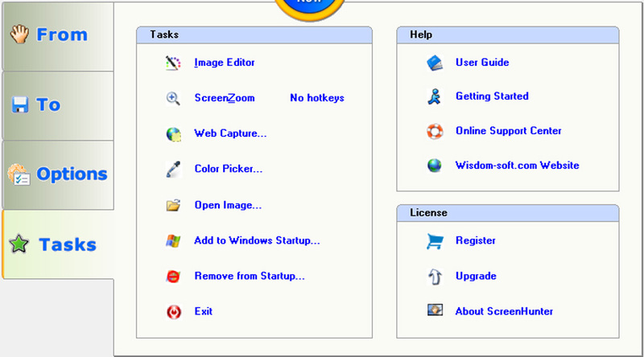Click the green star icon on Tasks tab
644x357 pixels.
(19, 244)
